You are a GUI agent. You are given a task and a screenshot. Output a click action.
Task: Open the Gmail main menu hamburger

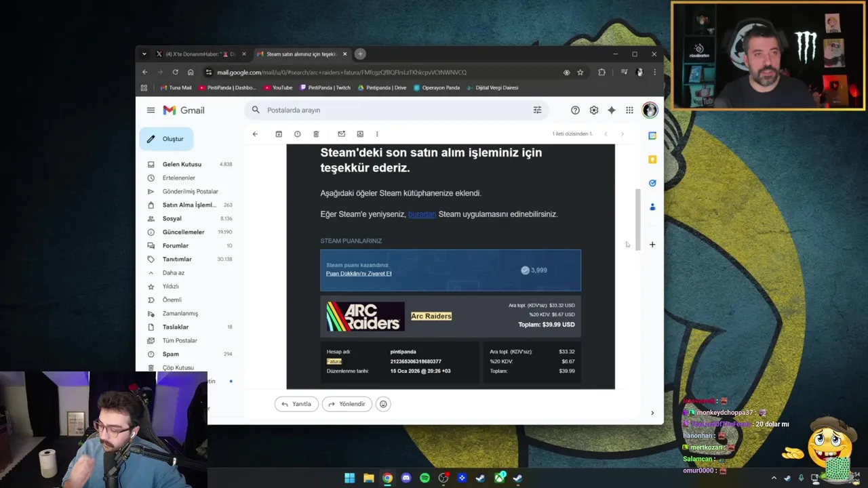coord(151,110)
